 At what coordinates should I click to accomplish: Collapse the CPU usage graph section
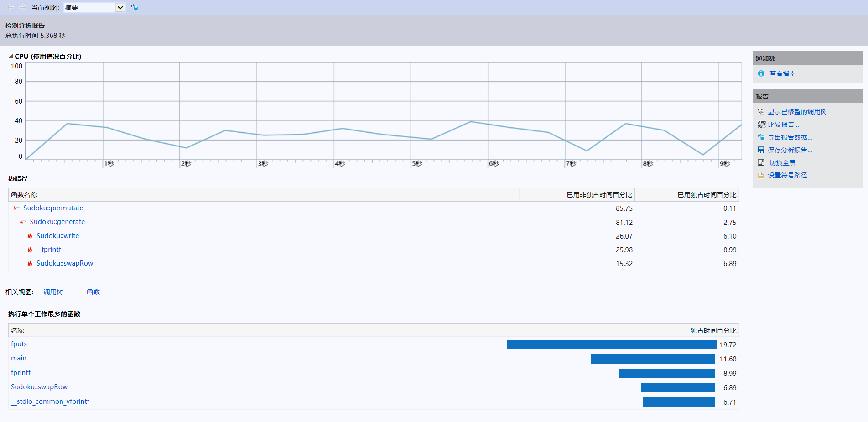click(x=11, y=57)
